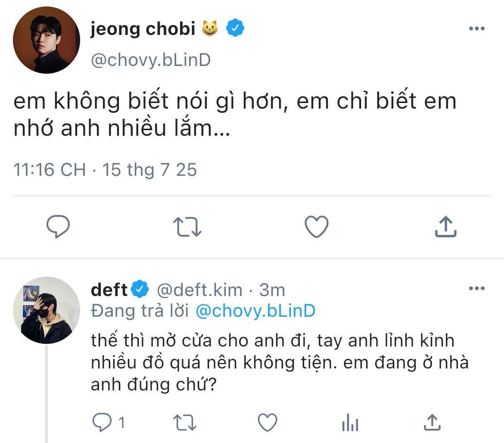Retweet the main jeong chobi tweet
Screen dimensions: 504x443
click(187, 227)
